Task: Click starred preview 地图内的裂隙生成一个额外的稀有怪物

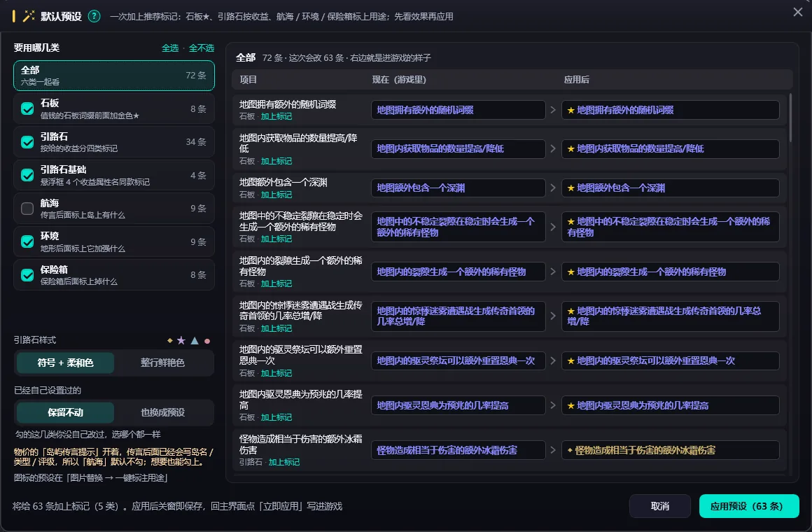Action: pyautogui.click(x=671, y=272)
